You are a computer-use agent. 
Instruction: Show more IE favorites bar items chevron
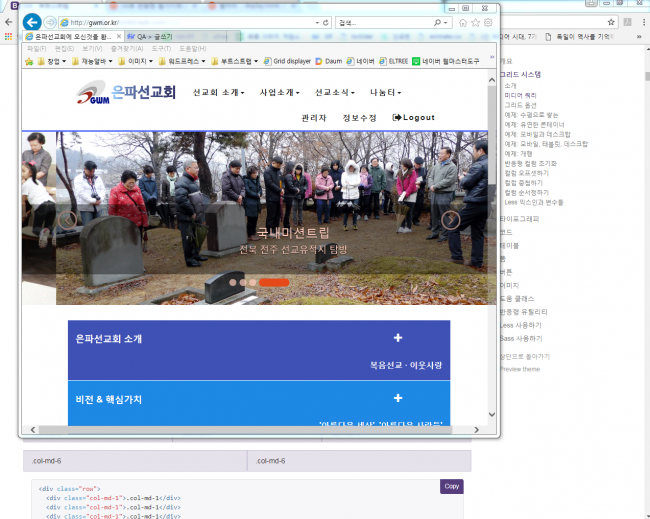pos(492,57)
